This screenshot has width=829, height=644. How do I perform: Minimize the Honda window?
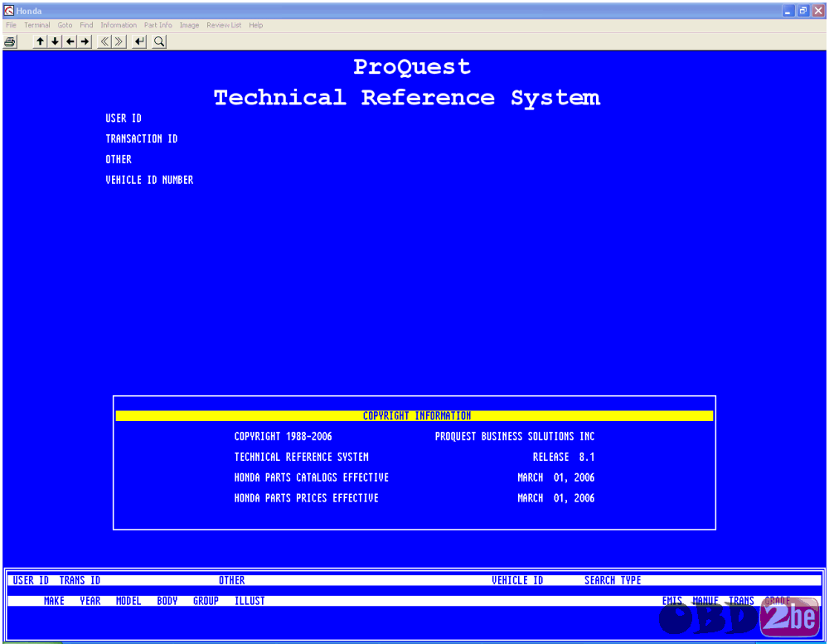tap(788, 11)
